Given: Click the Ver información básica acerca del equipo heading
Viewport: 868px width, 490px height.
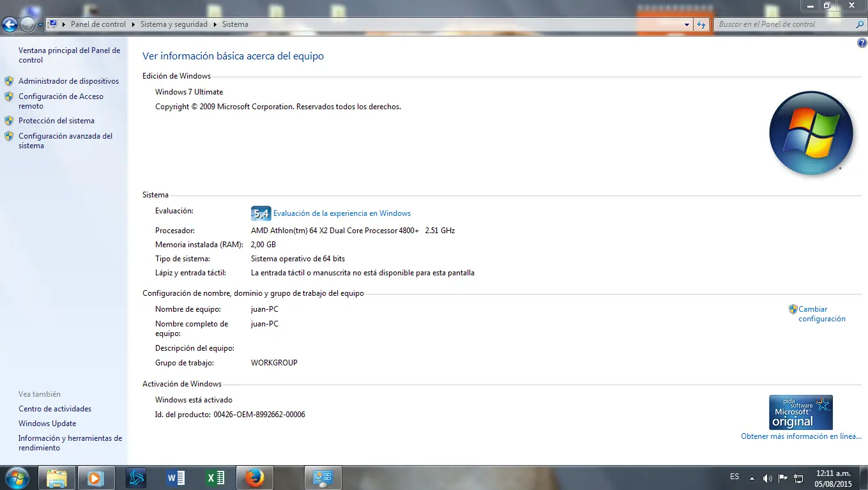Looking at the screenshot, I should pyautogui.click(x=233, y=56).
